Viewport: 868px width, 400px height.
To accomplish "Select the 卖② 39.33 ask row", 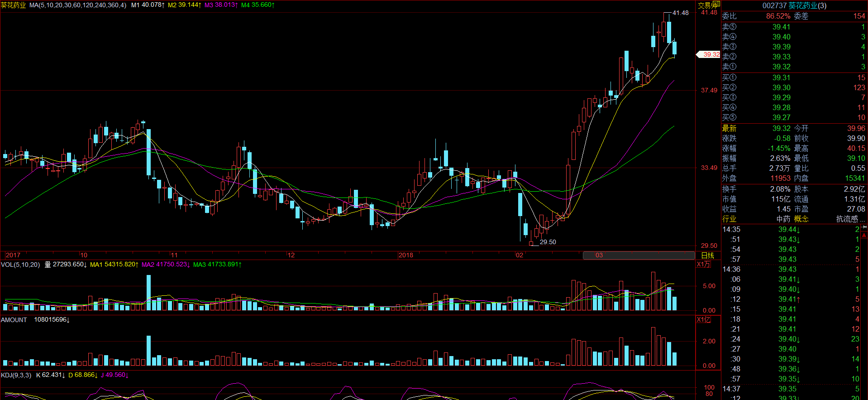I will (794, 57).
